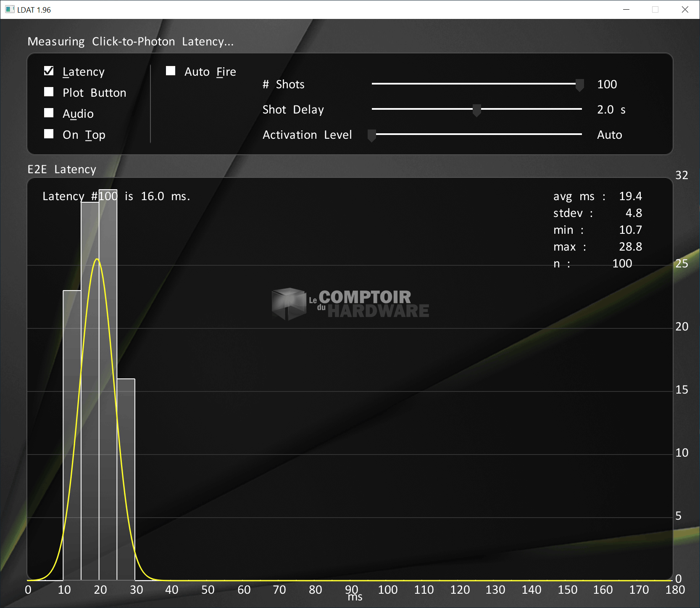Click the avg ms value 19.4
The width and height of the screenshot is (700, 608).
pos(630,196)
